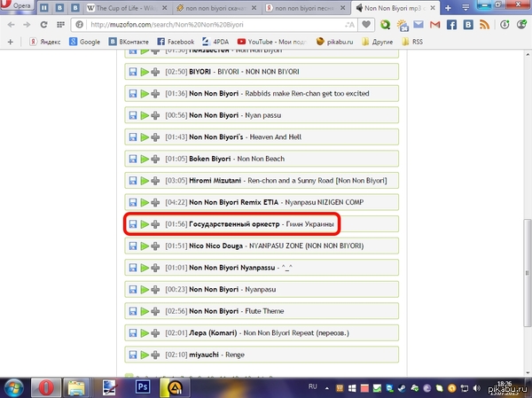532x398 pixels.
Task: Open the Opera menu button
Action: click(20, 8)
